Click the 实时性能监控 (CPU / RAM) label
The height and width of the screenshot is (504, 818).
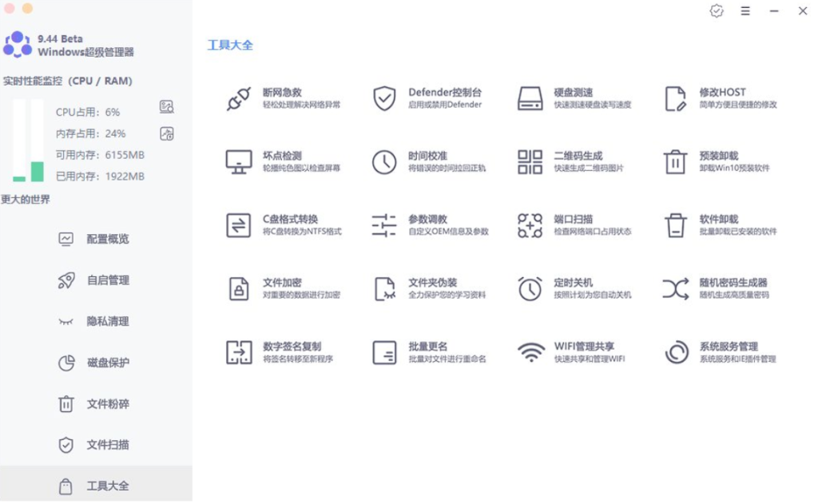pos(68,81)
